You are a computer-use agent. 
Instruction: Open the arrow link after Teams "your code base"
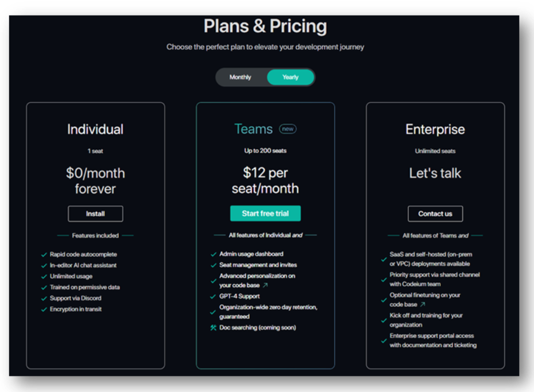click(x=265, y=285)
